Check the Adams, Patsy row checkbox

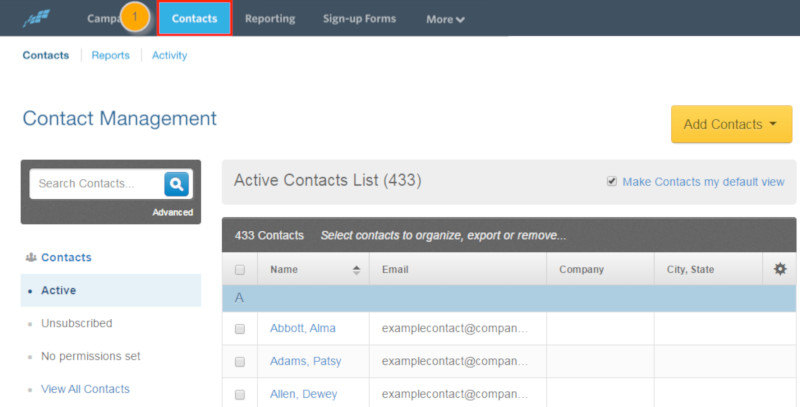(x=240, y=362)
